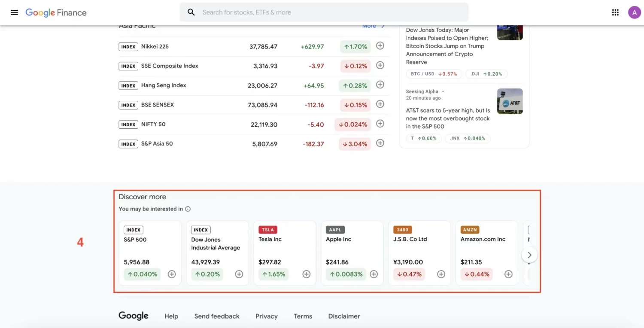Add J.S.B. Co Ltd to watchlist
The width and height of the screenshot is (644, 328).
pyautogui.click(x=441, y=274)
